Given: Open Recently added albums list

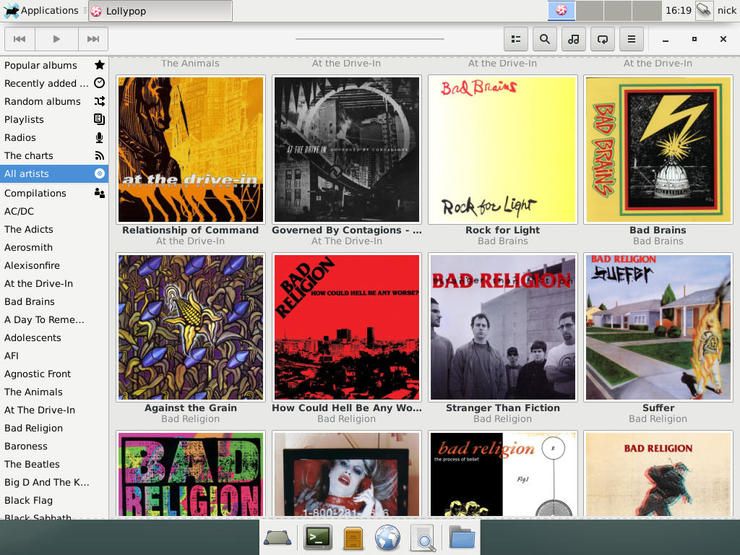Looking at the screenshot, I should click(x=54, y=83).
